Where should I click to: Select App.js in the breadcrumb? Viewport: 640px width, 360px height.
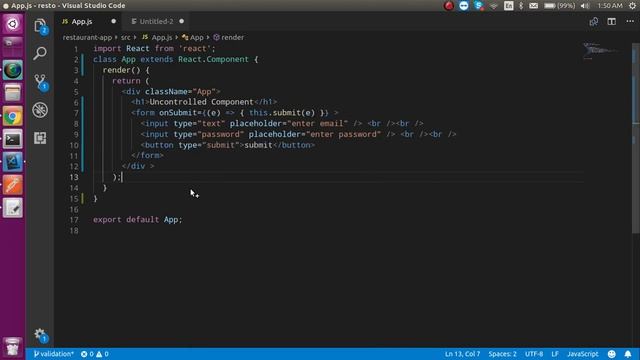(157, 37)
